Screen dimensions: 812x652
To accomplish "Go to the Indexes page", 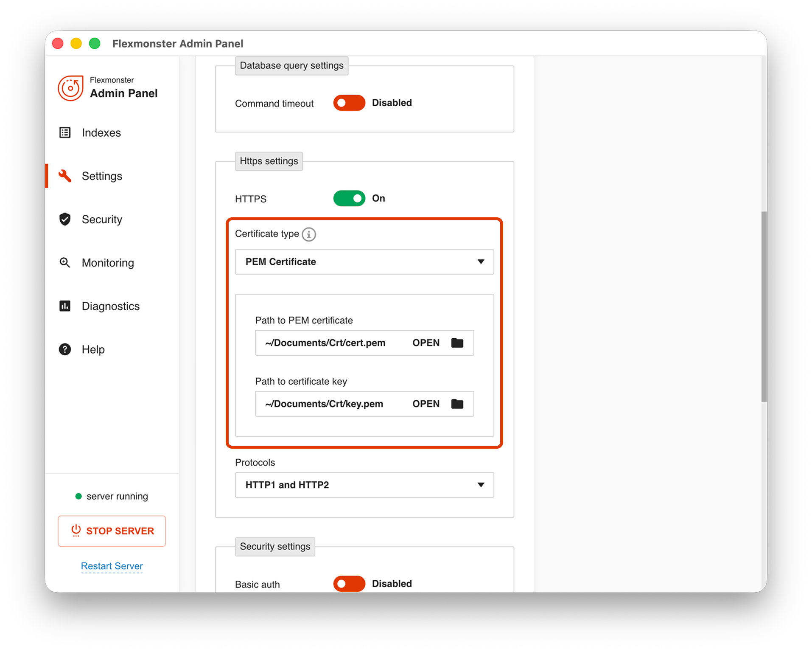I will [x=101, y=132].
